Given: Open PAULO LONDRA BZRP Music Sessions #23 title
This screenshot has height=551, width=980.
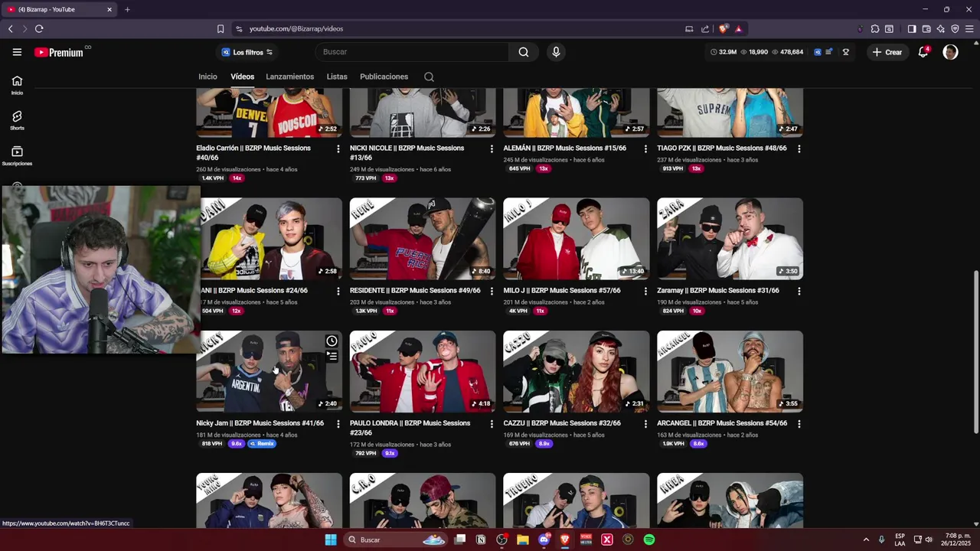Looking at the screenshot, I should coord(410,428).
